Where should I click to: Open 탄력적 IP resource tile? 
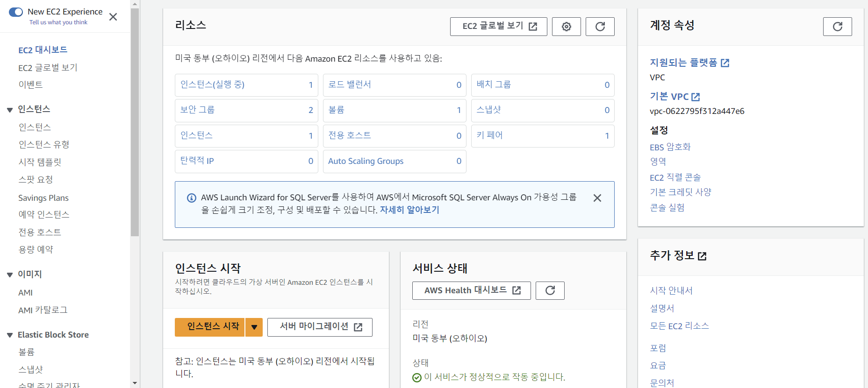tap(246, 161)
